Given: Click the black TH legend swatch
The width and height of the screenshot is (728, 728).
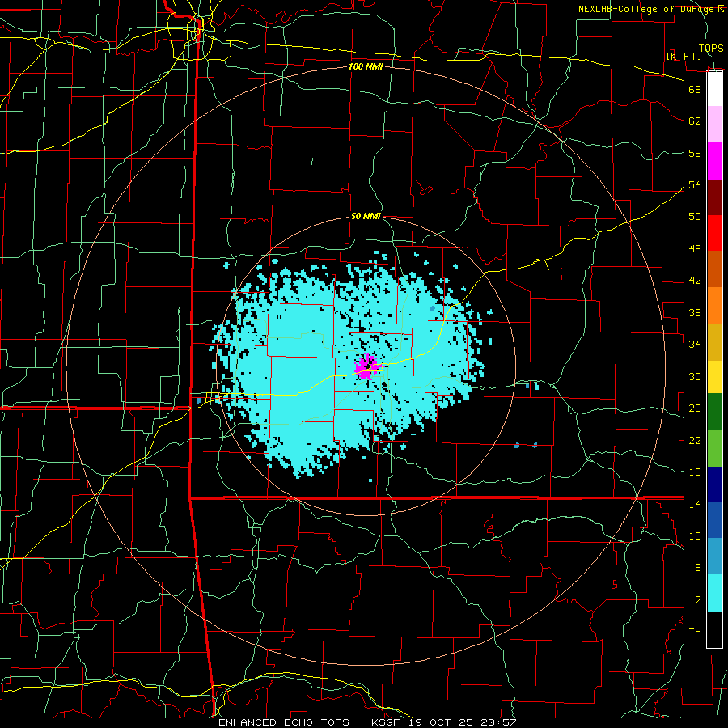Looking at the screenshot, I should pyautogui.click(x=714, y=629).
